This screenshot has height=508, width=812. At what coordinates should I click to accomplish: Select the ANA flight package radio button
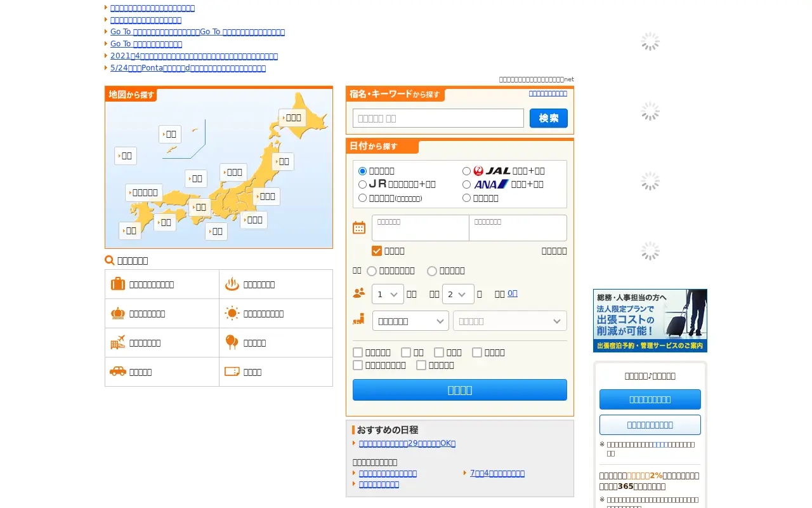click(466, 184)
